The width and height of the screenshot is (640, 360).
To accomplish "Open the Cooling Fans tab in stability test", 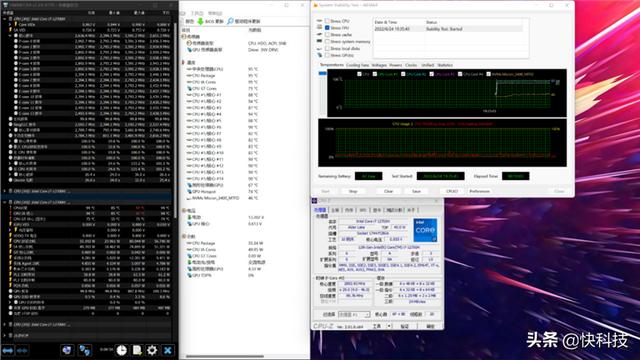I will tap(357, 65).
